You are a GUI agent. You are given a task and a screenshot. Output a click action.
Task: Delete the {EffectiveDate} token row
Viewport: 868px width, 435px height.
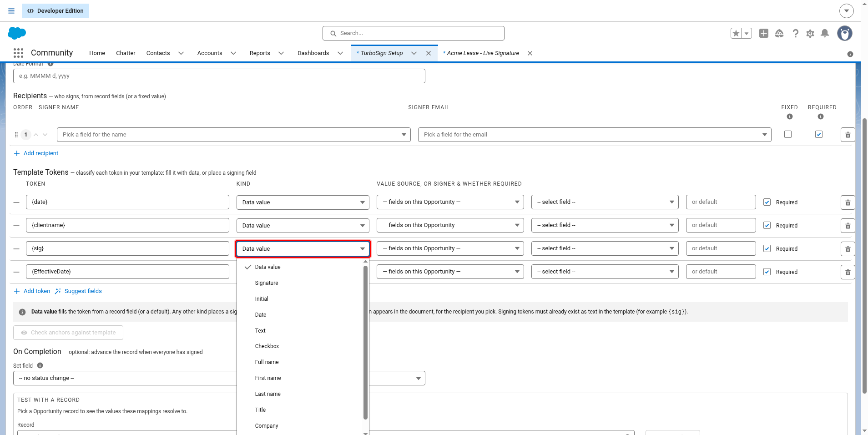click(x=848, y=272)
